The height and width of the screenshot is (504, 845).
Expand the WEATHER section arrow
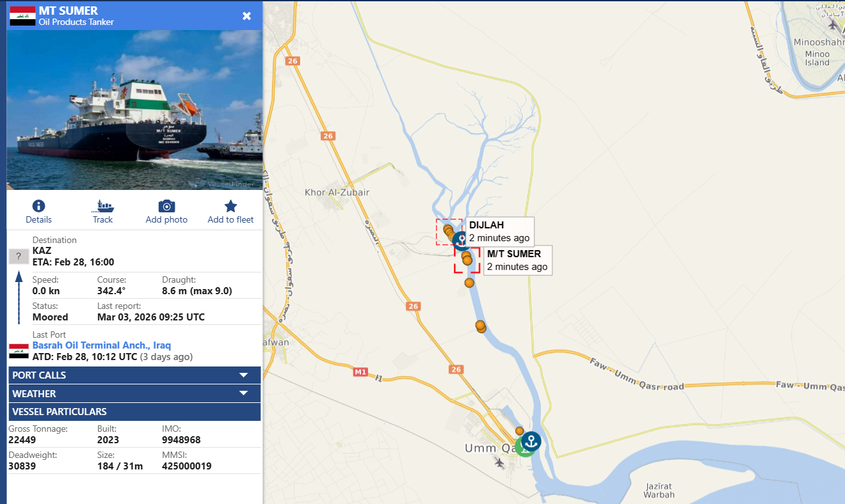243,393
